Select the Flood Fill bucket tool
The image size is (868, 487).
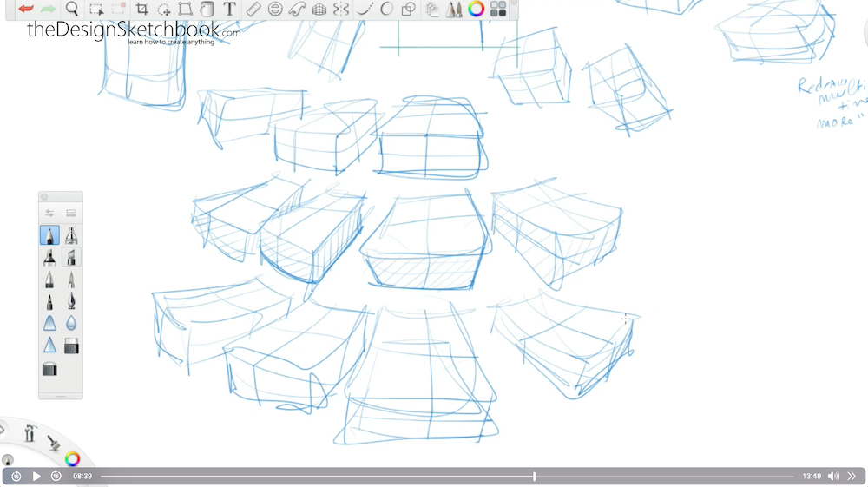(x=207, y=9)
